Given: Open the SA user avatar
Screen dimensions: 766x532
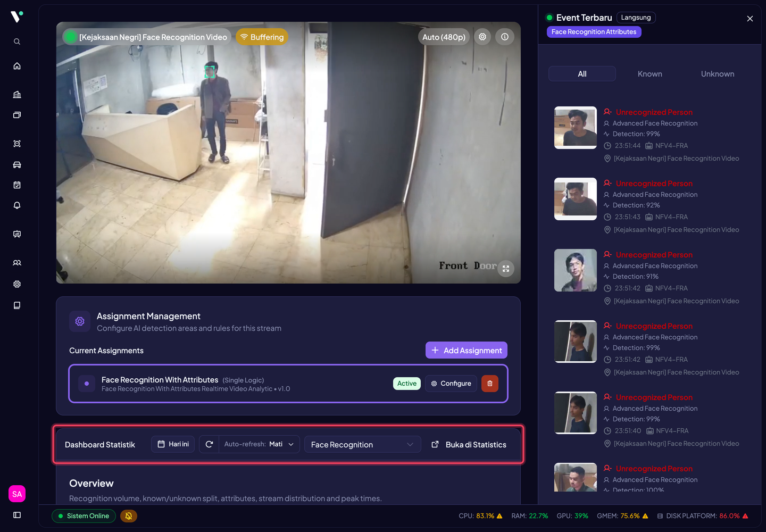Looking at the screenshot, I should (17, 494).
